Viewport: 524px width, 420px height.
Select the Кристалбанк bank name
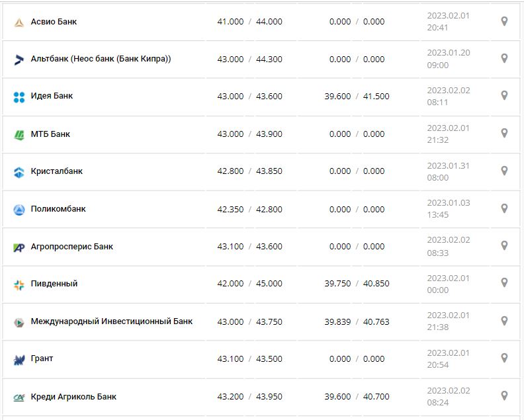pos(57,171)
